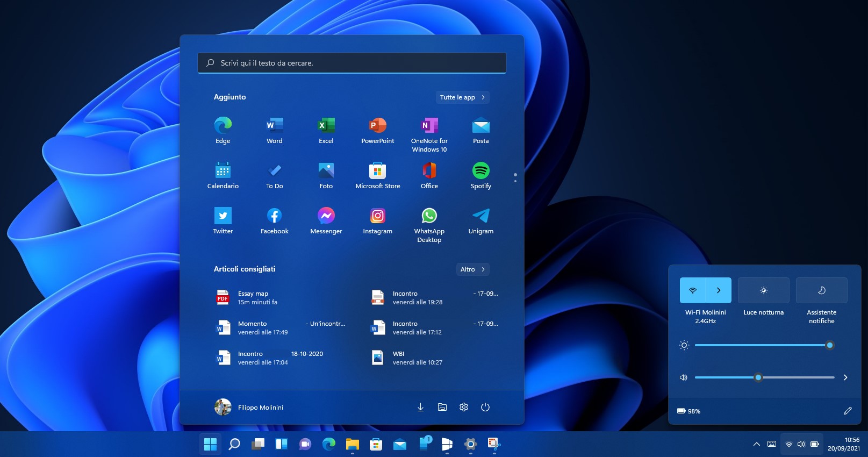This screenshot has width=868, height=457.
Task: Toggle Wi-Fi off in quick settings
Action: [x=693, y=290]
